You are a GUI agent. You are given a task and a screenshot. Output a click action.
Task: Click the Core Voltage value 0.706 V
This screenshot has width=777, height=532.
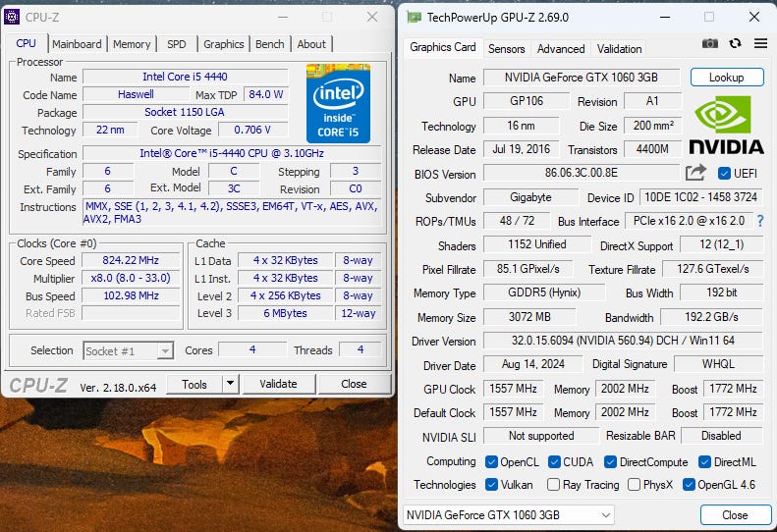pos(252,130)
